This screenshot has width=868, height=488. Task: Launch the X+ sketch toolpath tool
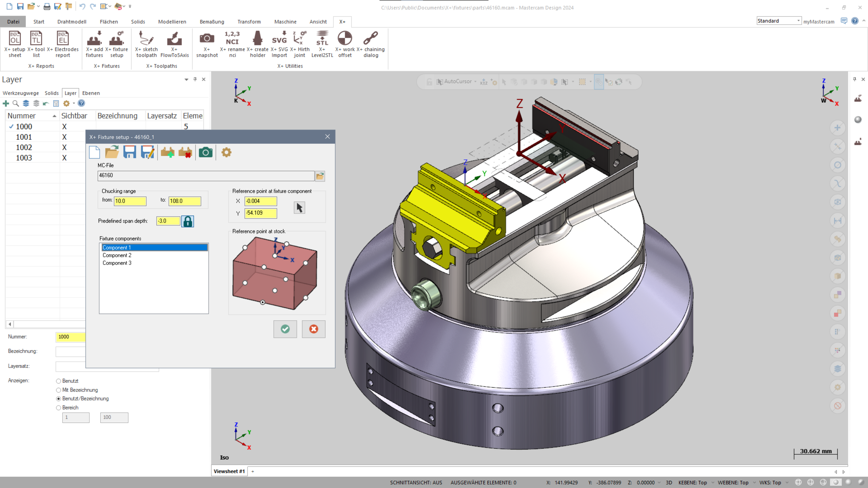click(146, 44)
